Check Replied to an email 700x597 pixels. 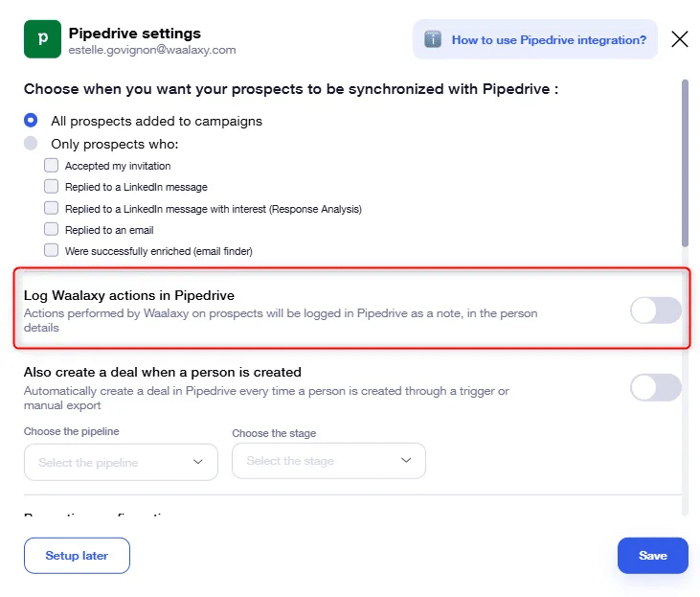tap(52, 229)
